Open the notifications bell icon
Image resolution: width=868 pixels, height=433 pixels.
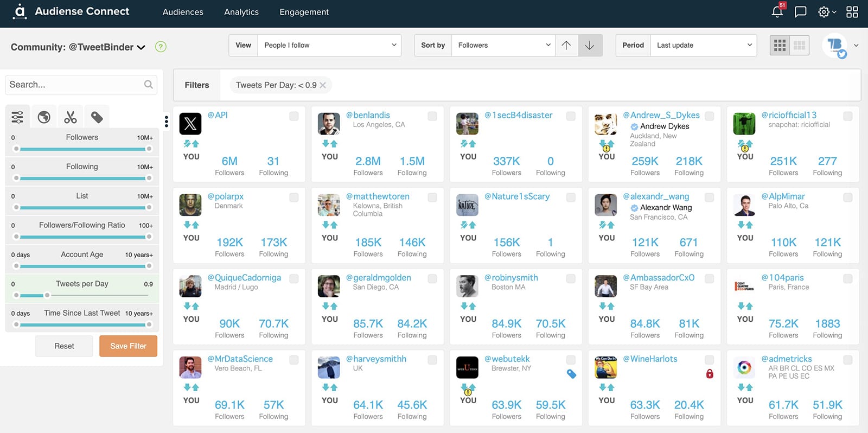(777, 11)
